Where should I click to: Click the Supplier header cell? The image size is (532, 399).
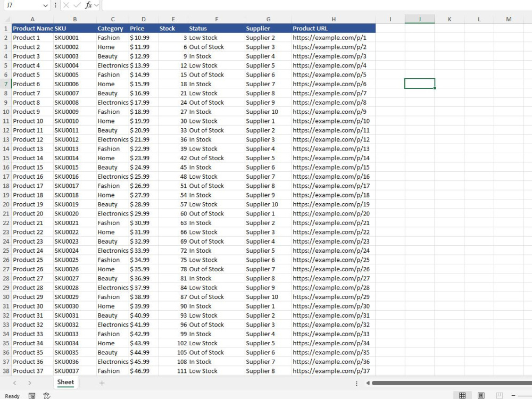268,29
